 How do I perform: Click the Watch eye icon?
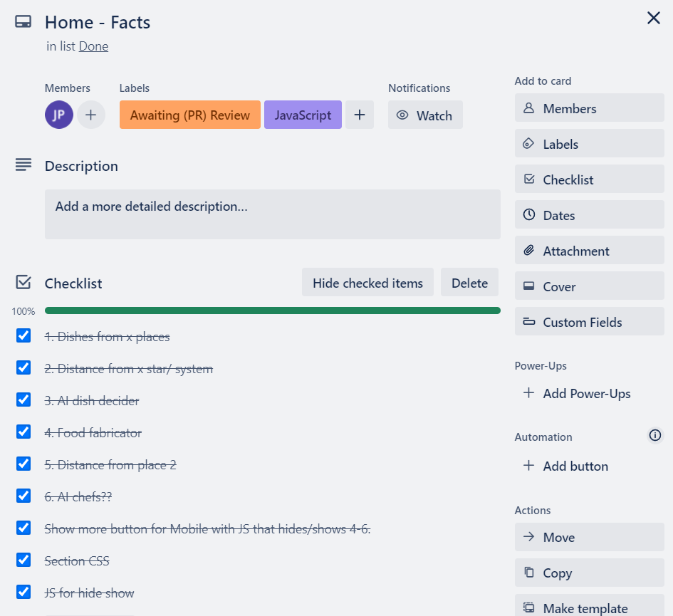click(x=402, y=115)
